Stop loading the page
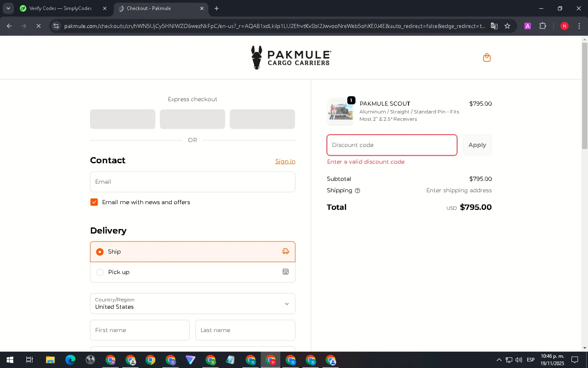588x368 pixels. pyautogui.click(x=38, y=26)
